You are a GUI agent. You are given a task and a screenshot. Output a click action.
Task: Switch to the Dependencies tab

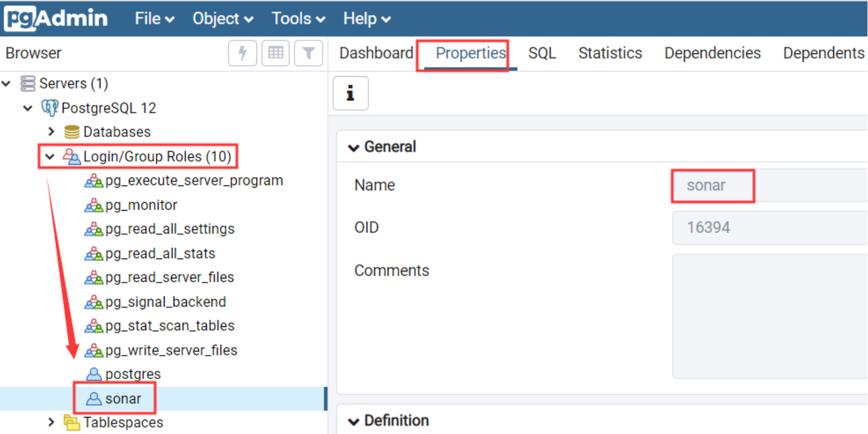712,53
